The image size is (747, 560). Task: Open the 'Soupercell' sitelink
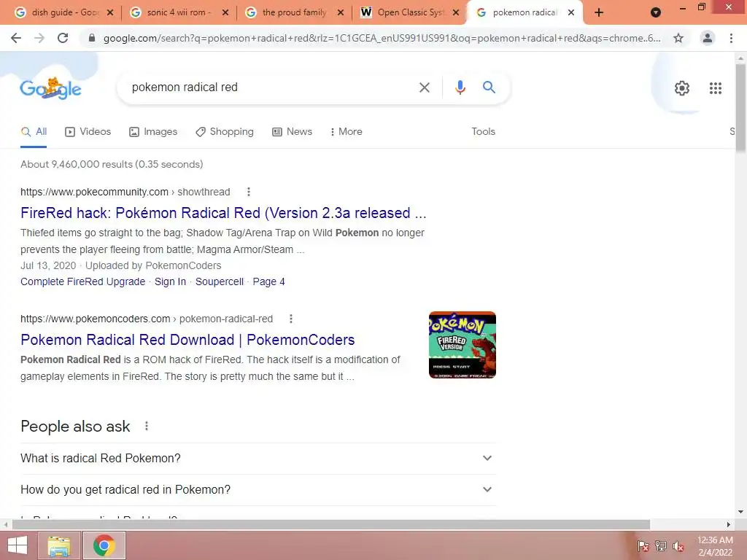219,281
